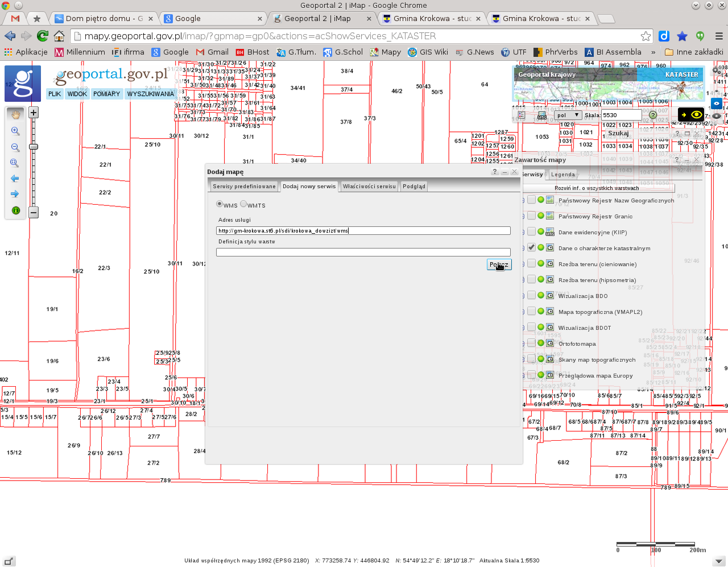This screenshot has height=567, width=728.
Task: Select the pan hand tool
Action: click(15, 114)
